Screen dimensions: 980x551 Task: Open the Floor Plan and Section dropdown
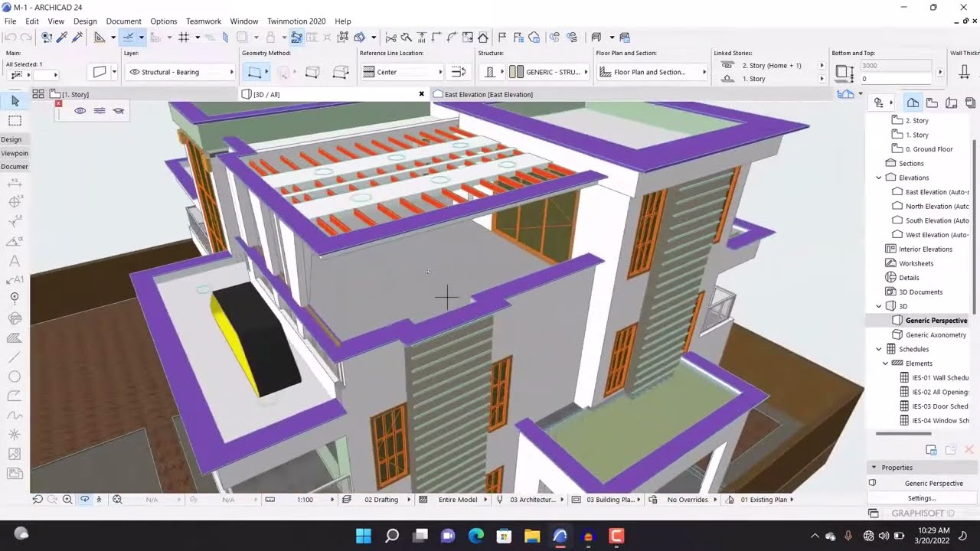(652, 72)
